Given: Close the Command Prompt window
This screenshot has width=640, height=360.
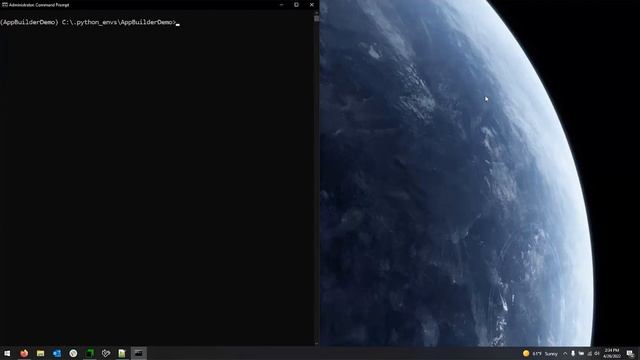Looking at the screenshot, I should click(311, 5).
